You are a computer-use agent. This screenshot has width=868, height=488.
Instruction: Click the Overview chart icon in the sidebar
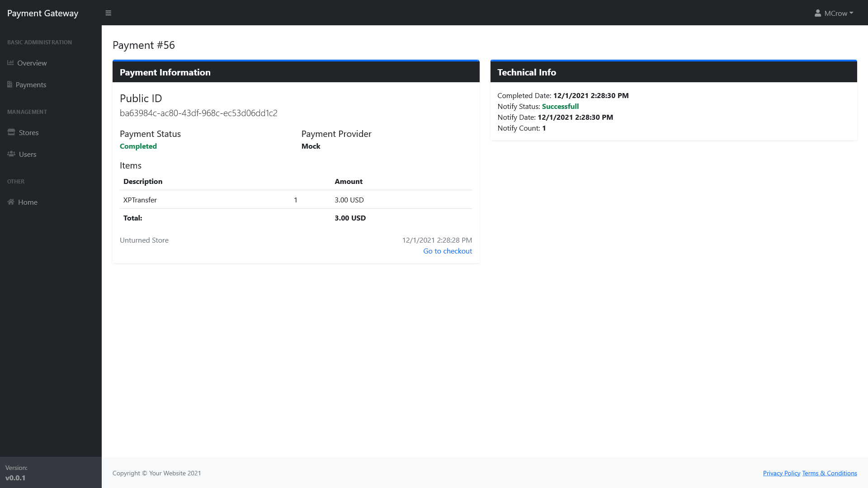click(x=10, y=63)
